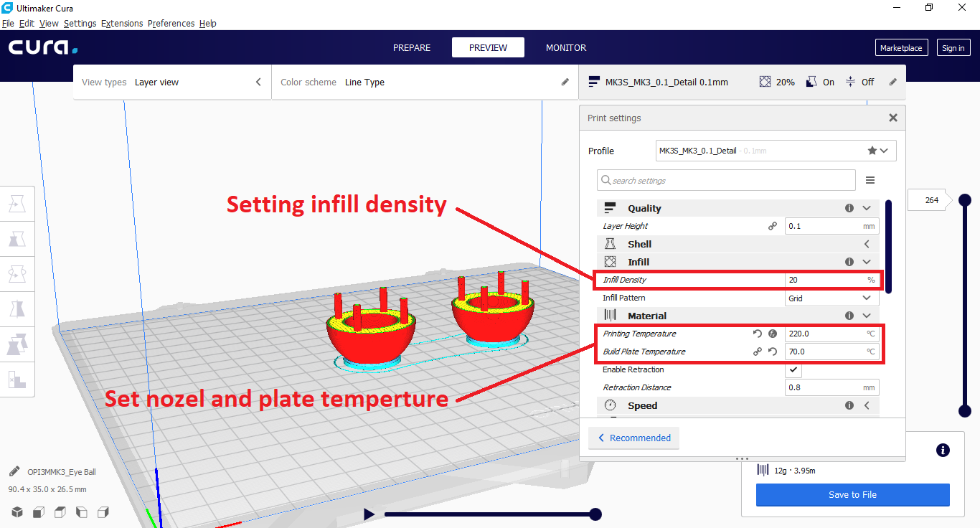Image resolution: width=980 pixels, height=528 pixels.
Task: Expand the Speed settings section
Action: (x=867, y=405)
